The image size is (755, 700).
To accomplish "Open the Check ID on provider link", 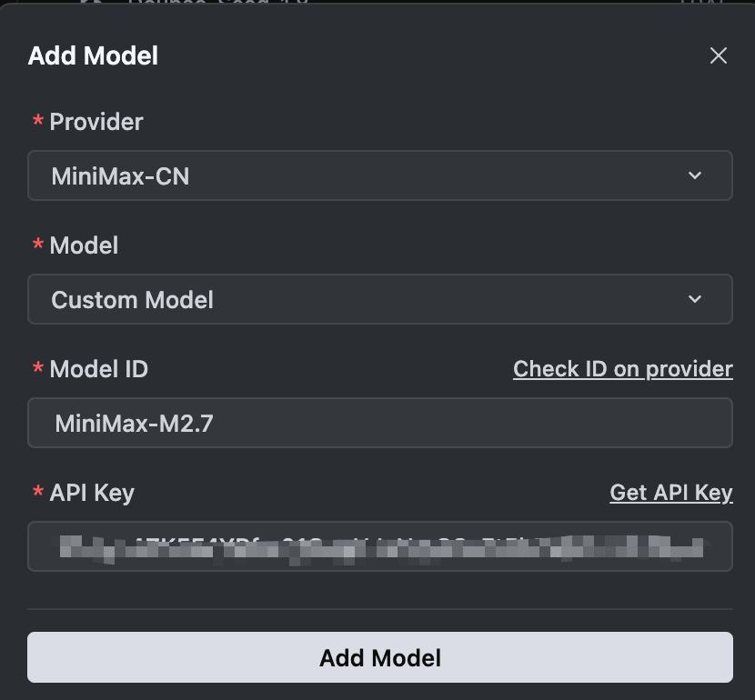I will [622, 369].
